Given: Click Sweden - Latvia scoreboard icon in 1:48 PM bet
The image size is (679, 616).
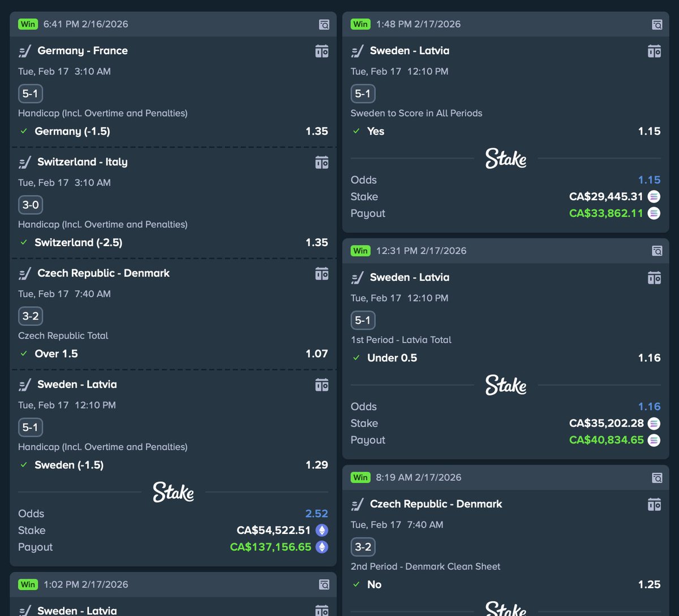Looking at the screenshot, I should (x=654, y=51).
